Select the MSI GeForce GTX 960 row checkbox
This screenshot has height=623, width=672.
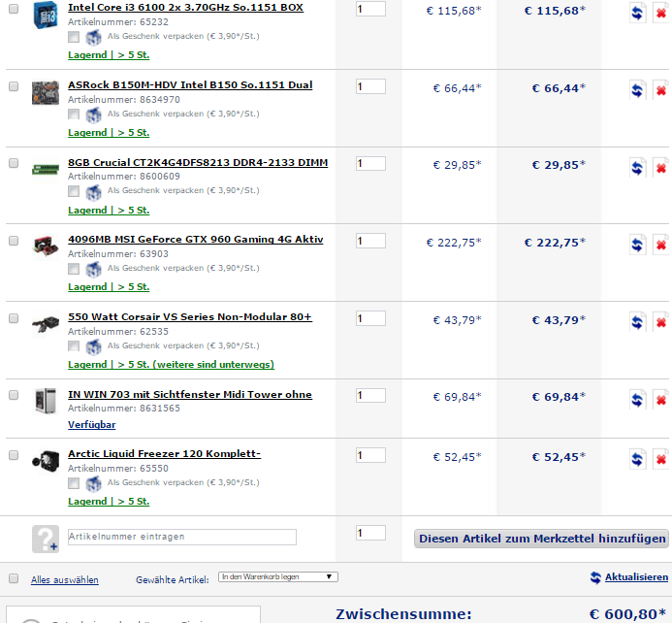point(14,241)
